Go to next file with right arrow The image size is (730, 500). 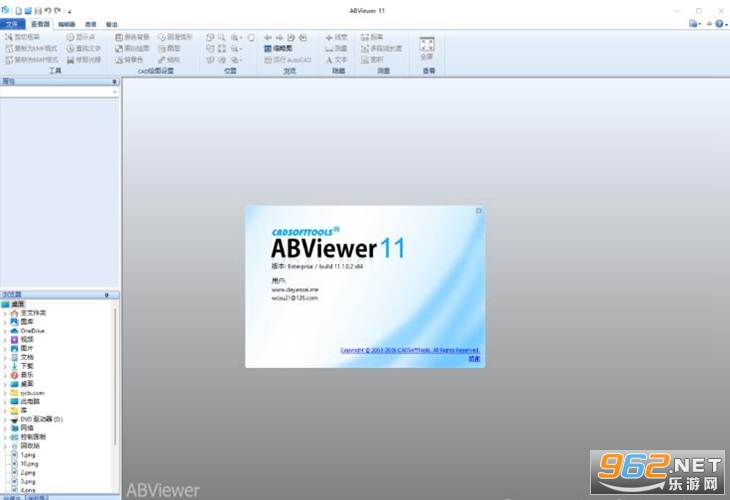pos(279,37)
